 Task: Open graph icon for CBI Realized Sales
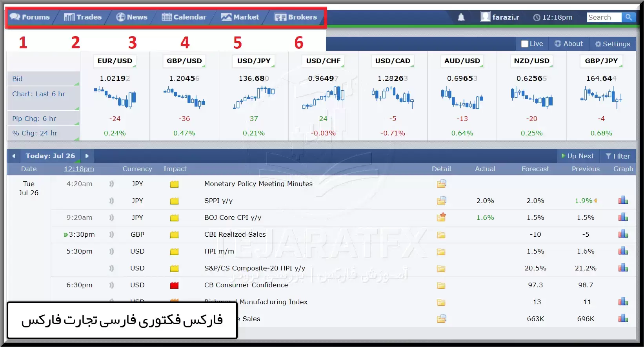click(623, 234)
